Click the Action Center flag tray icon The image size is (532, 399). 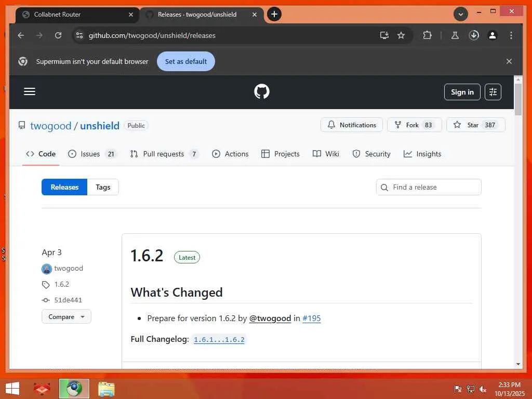(458, 389)
